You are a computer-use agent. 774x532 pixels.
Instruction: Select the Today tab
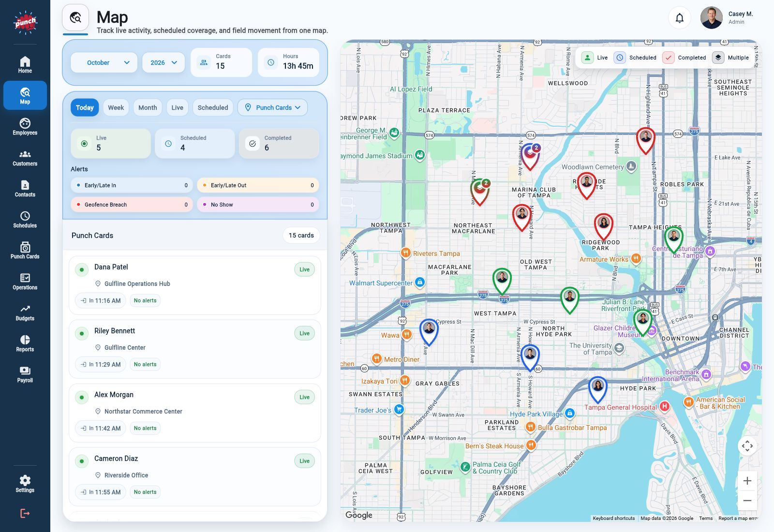(85, 107)
